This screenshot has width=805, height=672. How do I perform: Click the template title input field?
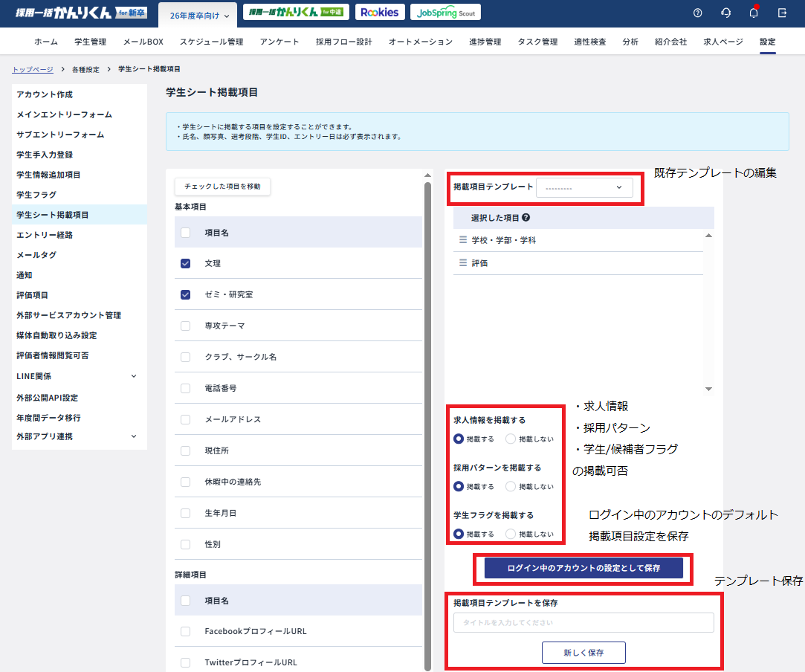click(583, 622)
